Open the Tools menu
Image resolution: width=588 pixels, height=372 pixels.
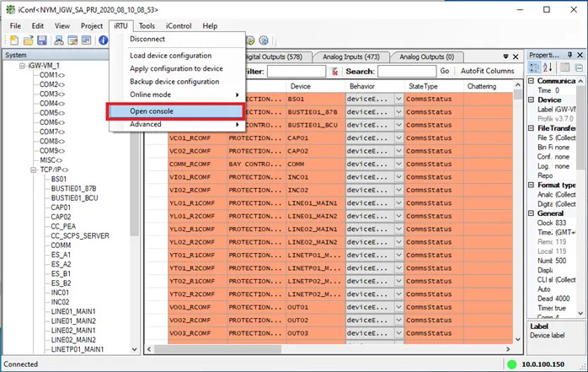pyautogui.click(x=147, y=26)
